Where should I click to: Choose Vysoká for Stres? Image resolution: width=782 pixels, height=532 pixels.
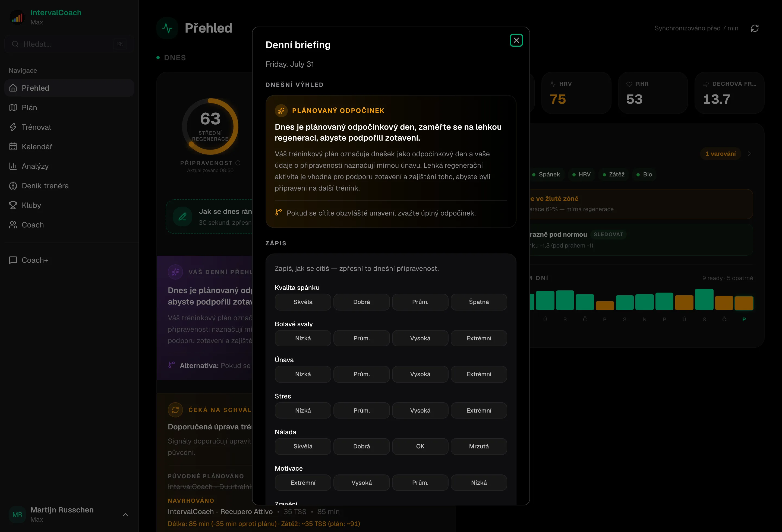click(x=420, y=411)
